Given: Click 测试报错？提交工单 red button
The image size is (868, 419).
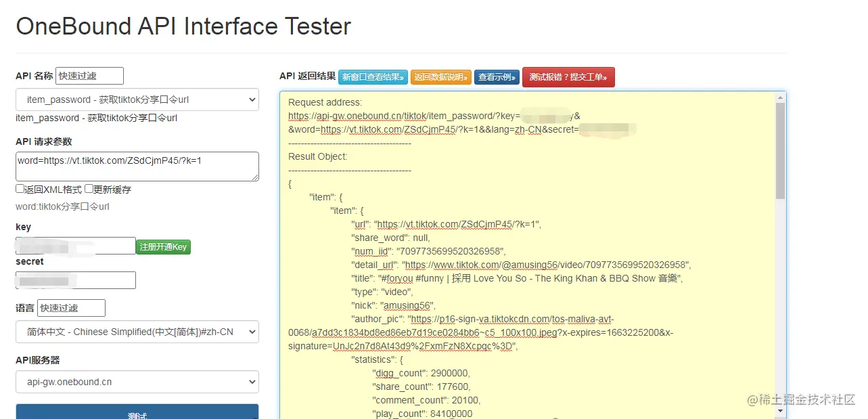Looking at the screenshot, I should tap(568, 77).
